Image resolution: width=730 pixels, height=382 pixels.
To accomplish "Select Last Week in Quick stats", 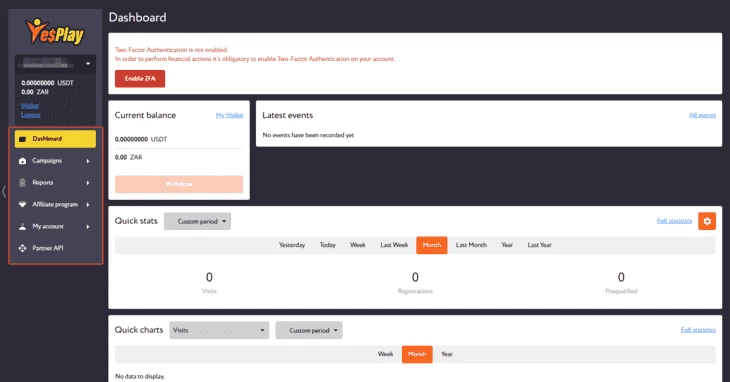I will pos(394,245).
